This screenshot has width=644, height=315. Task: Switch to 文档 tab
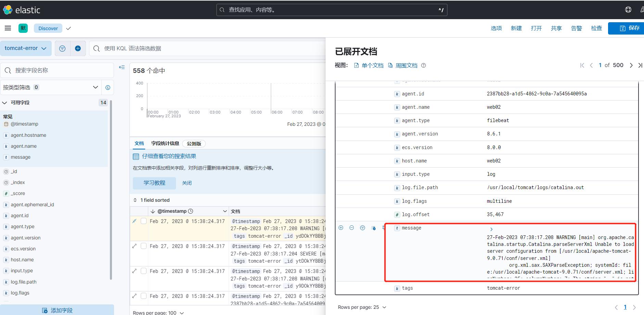click(x=139, y=143)
